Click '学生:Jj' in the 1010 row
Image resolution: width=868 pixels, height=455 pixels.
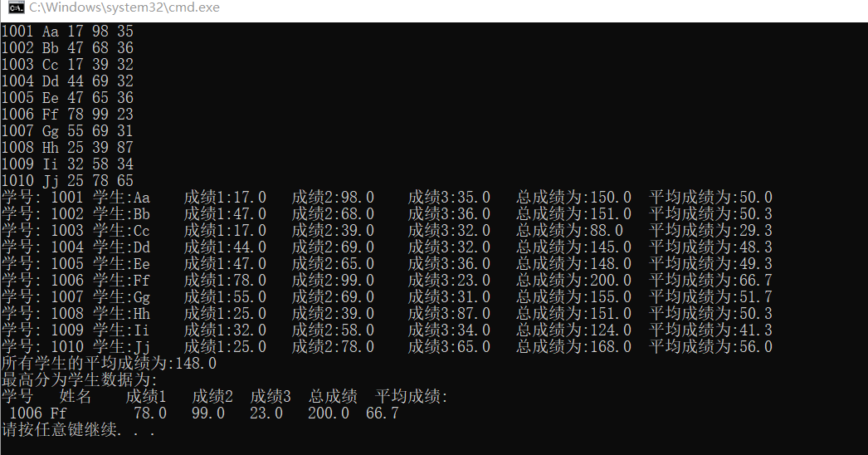[121, 347]
